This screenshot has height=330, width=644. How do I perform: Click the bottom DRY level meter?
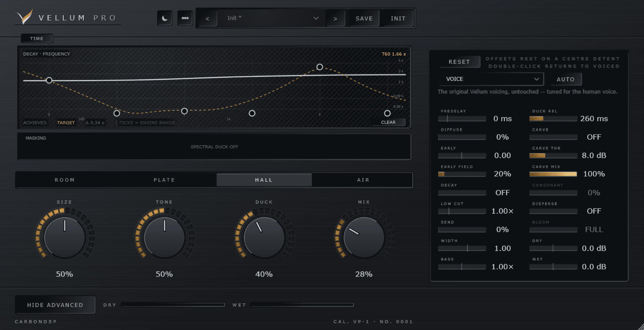click(173, 305)
